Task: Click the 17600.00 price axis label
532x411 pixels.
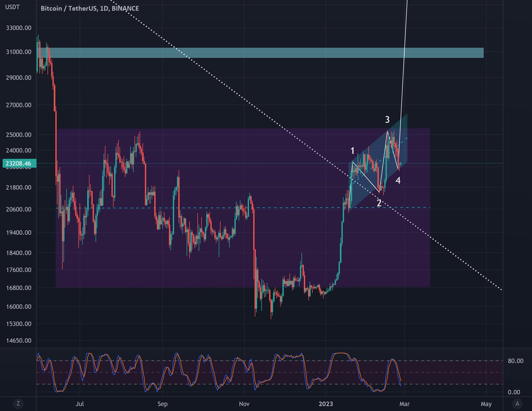Action: point(19,270)
